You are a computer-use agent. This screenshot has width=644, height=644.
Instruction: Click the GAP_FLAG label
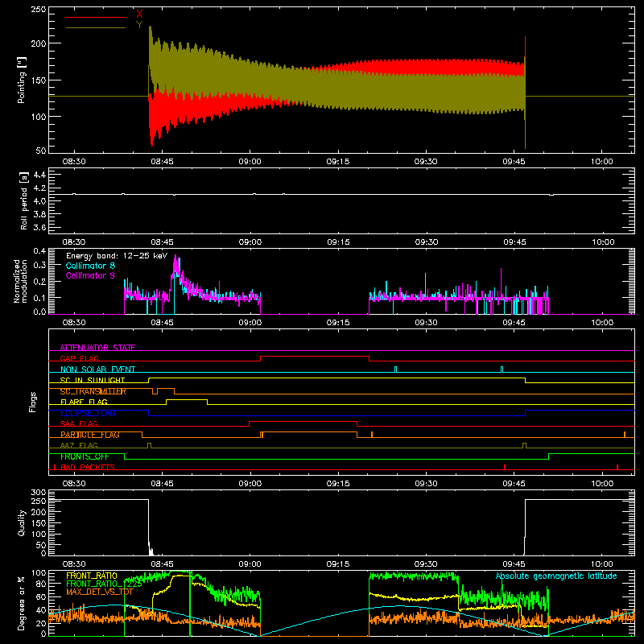(79, 358)
